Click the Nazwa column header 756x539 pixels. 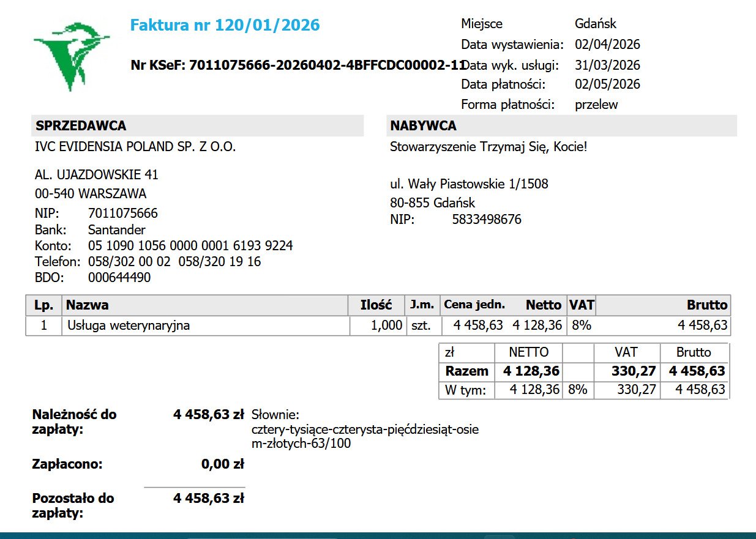click(206, 305)
